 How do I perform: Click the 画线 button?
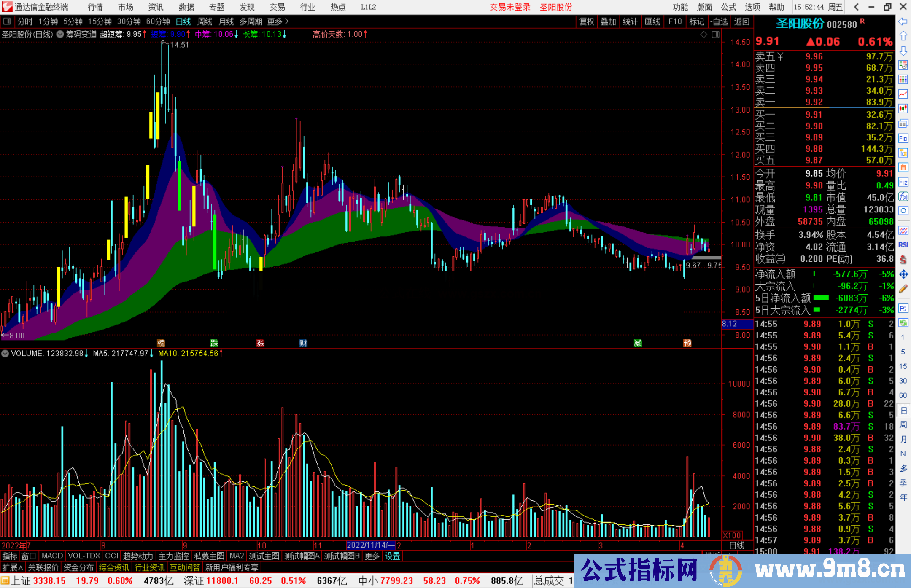652,21
